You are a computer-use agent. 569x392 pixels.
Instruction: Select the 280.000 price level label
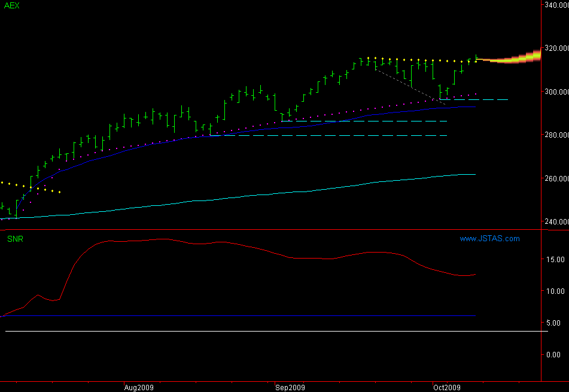(x=556, y=135)
